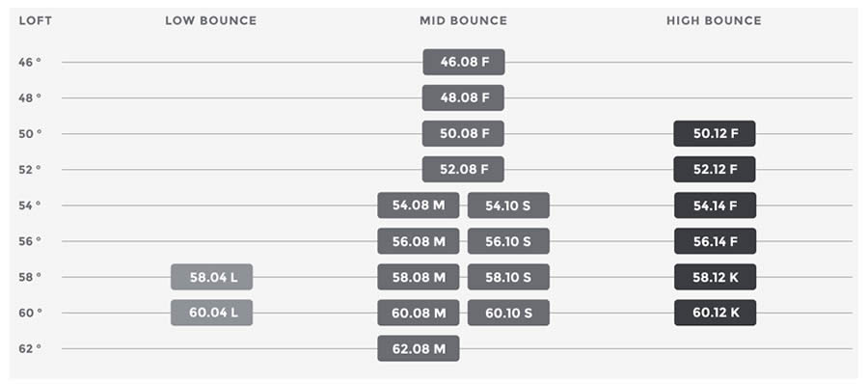This screenshot has height=384, width=868.
Task: Click the 58.08 M wedge button
Action: [x=419, y=277]
